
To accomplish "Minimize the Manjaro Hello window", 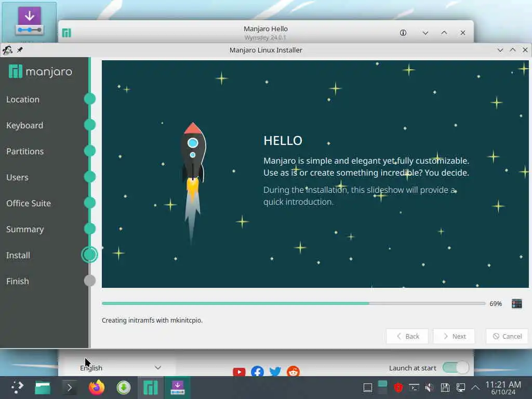I will 425,33.
